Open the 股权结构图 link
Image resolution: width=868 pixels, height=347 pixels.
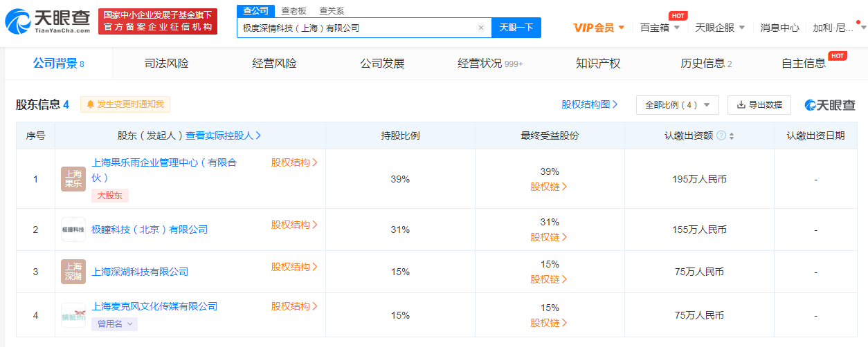pos(590,104)
